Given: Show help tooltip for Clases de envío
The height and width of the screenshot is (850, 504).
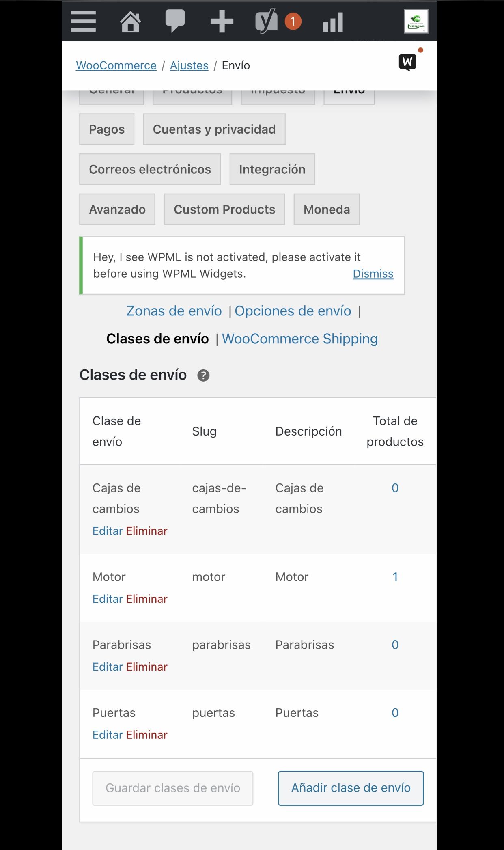Looking at the screenshot, I should (203, 375).
